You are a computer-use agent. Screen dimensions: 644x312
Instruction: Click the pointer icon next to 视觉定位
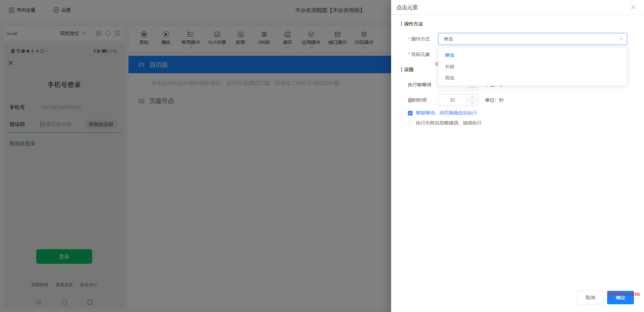coord(99,33)
